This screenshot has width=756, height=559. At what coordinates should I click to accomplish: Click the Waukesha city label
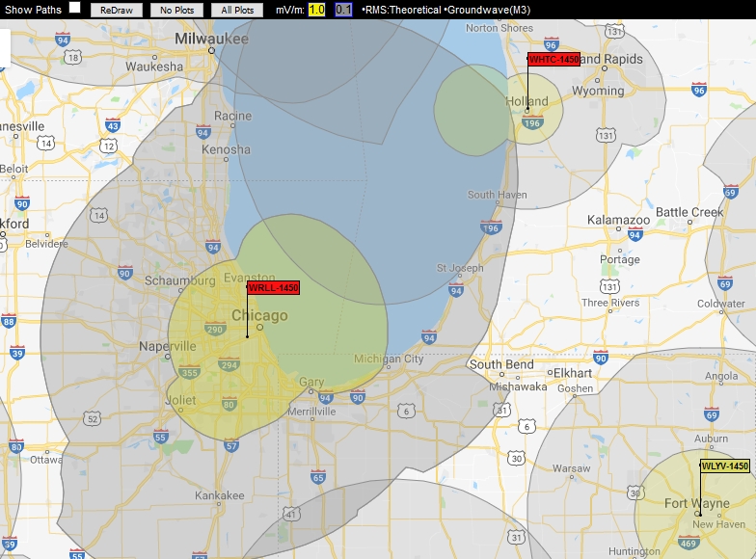(154, 67)
